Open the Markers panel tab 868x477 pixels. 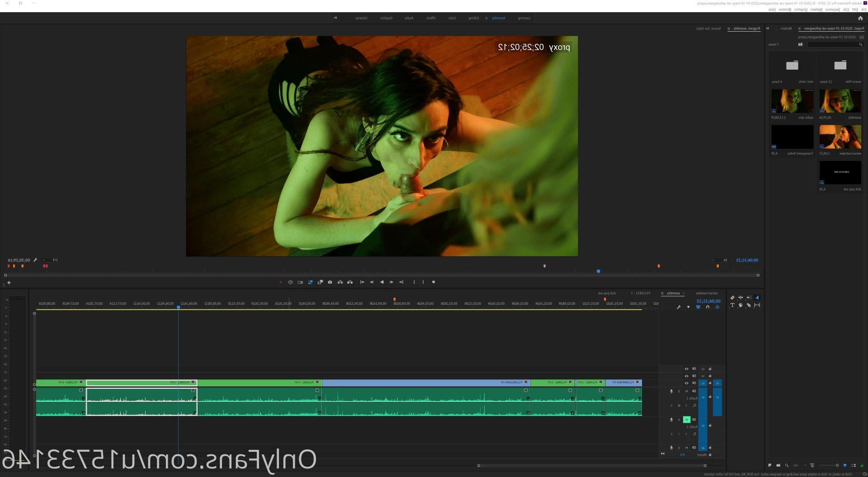tap(787, 28)
